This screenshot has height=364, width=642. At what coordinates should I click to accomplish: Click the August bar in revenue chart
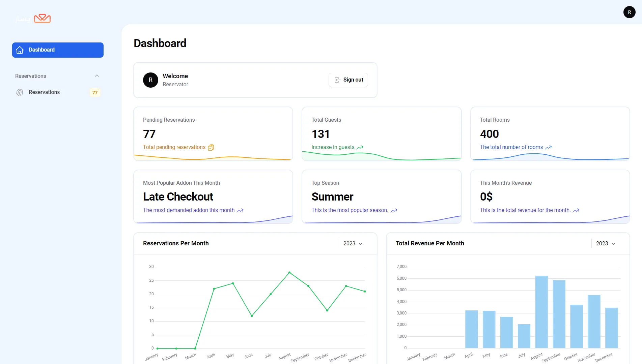coord(541,312)
